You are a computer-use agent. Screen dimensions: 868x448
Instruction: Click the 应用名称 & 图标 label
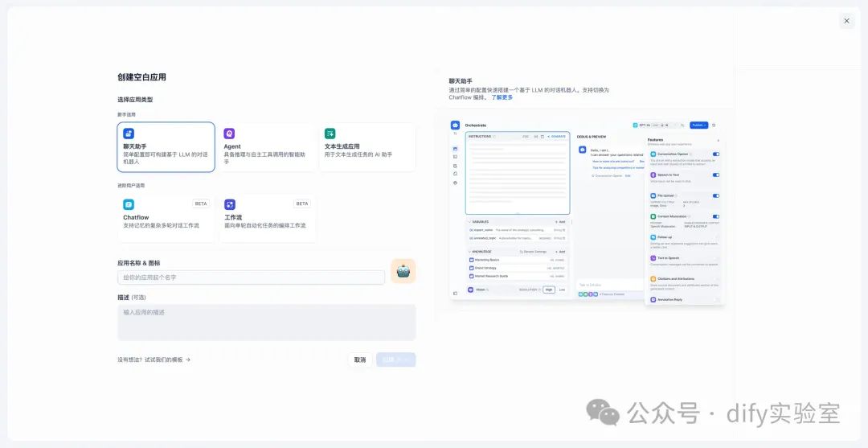[139, 263]
